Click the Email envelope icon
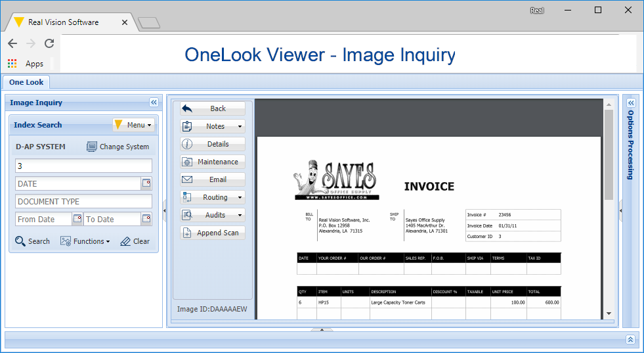 point(187,179)
